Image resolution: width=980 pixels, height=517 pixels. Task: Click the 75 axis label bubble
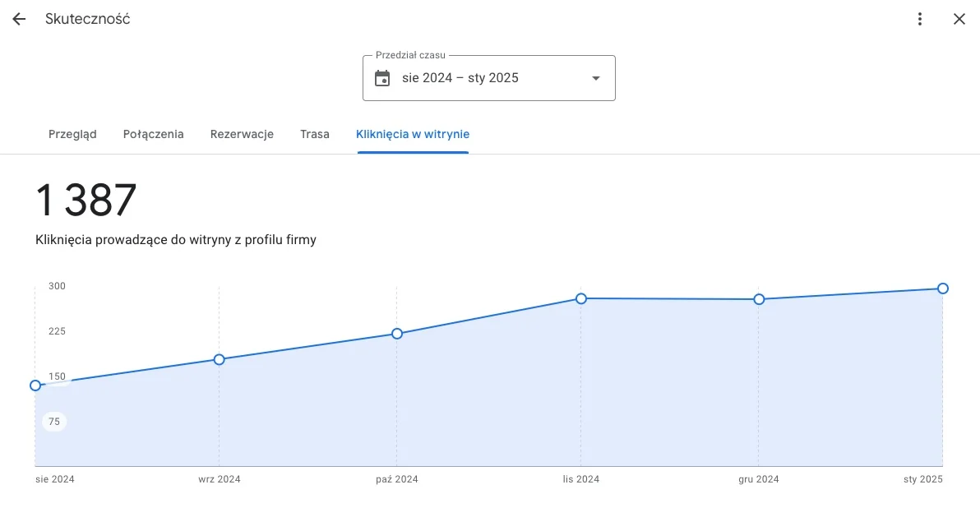tap(54, 422)
